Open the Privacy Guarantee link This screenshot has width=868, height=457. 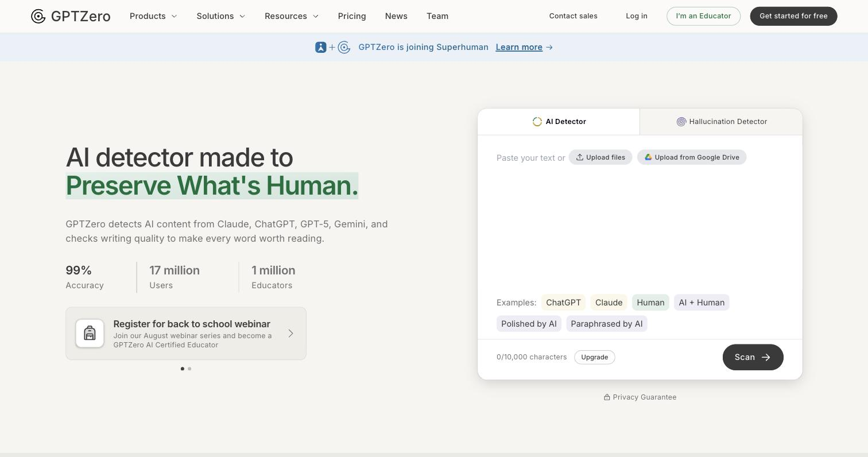[x=640, y=397]
